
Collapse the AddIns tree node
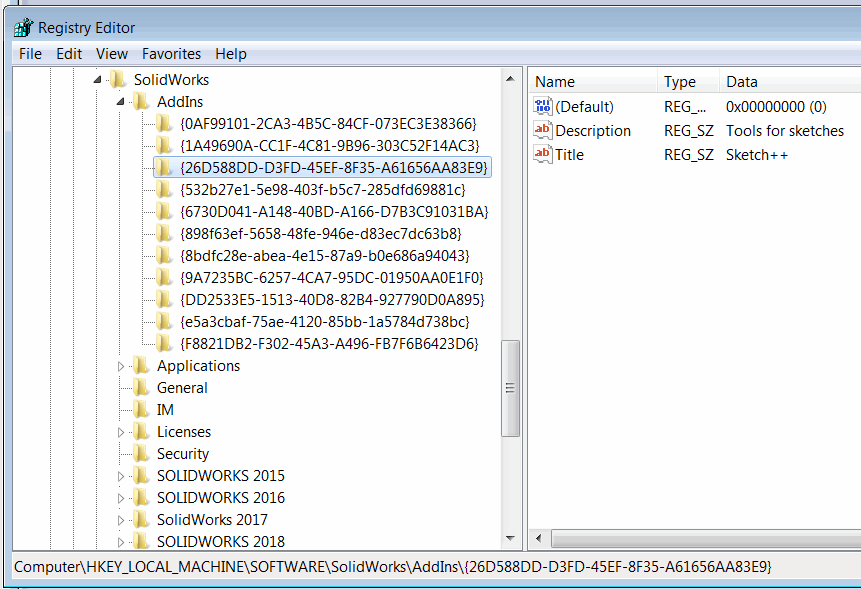pos(120,102)
